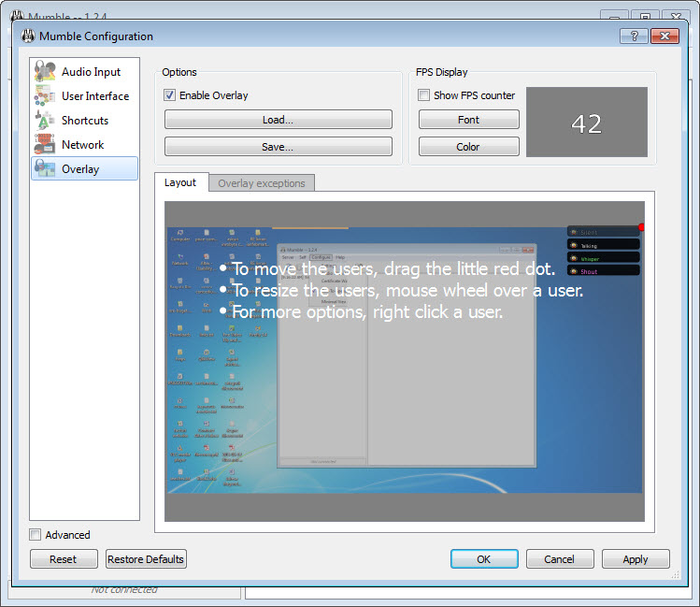
Task: Close the Mumble Configuration dialog
Action: (664, 36)
